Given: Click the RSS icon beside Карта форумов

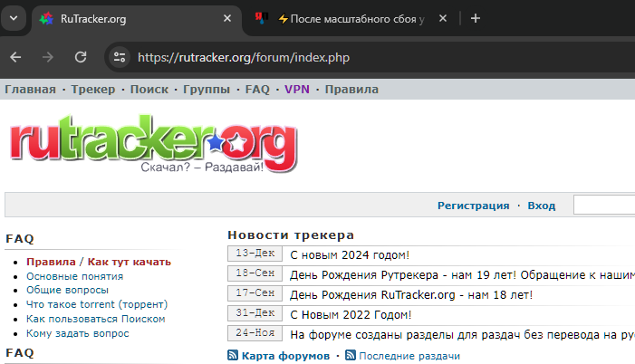Looking at the screenshot, I should (x=233, y=355).
